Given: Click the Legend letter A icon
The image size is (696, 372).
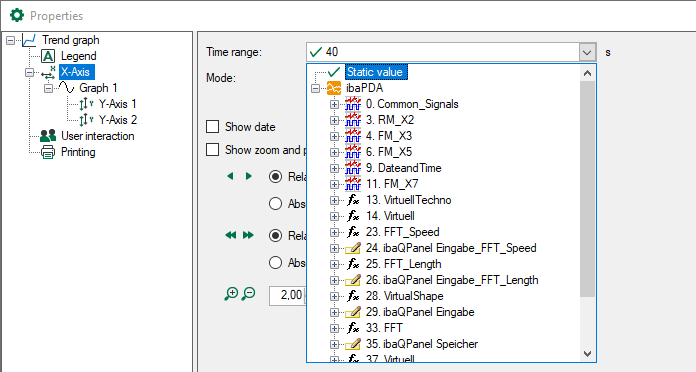Looking at the screenshot, I should coord(48,56).
